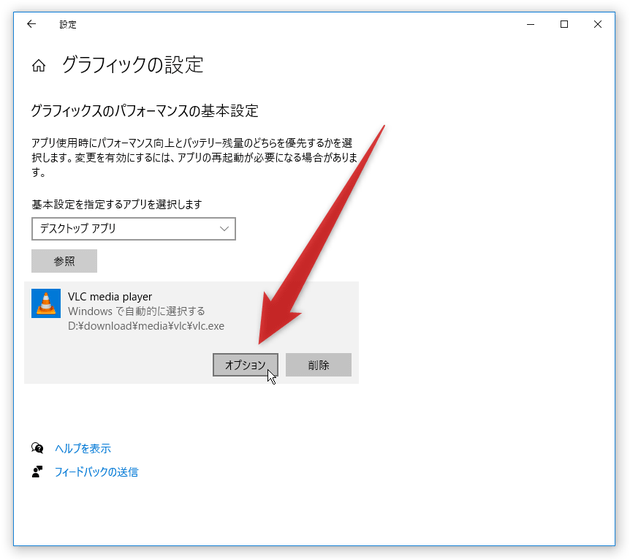Click the feedback person icon
Screen dimensions: 630x560
(37, 472)
